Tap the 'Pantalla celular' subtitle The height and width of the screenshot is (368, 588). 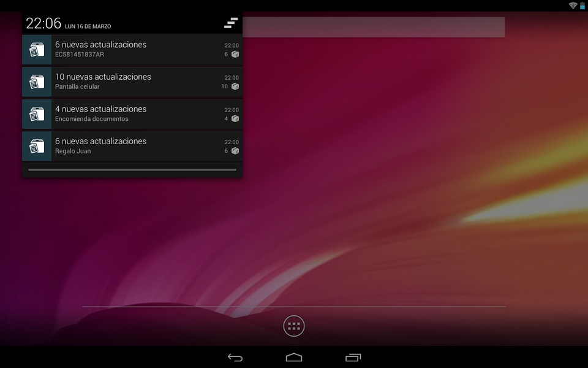click(x=77, y=86)
